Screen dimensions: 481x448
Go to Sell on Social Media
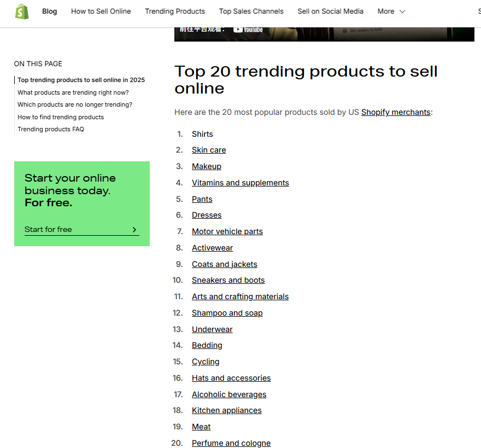tap(330, 11)
